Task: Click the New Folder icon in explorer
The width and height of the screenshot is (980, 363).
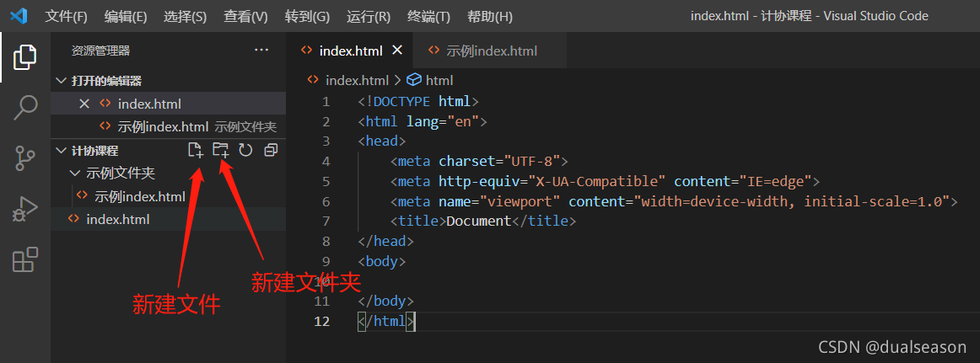Action: [221, 150]
